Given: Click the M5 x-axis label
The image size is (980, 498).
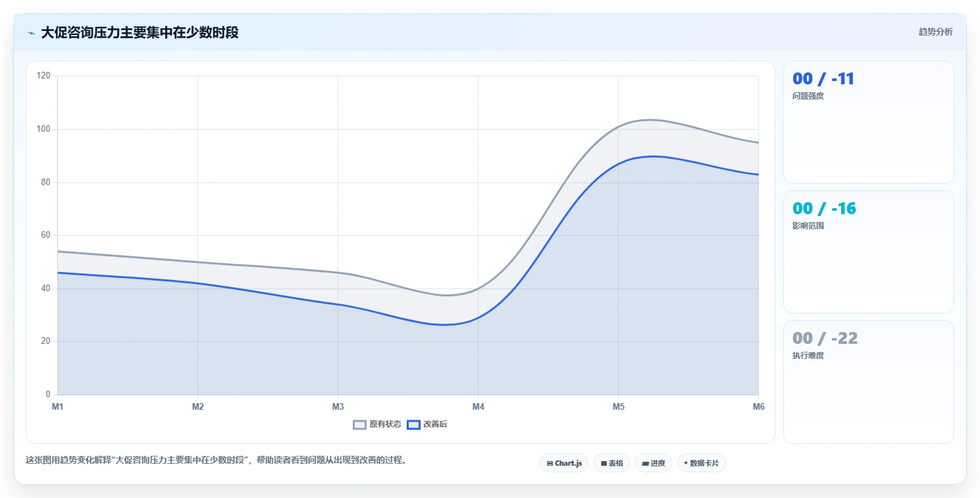Looking at the screenshot, I should [x=619, y=407].
